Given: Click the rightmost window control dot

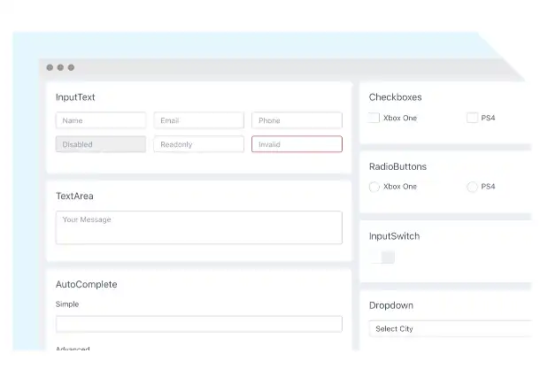Looking at the screenshot, I should (x=71, y=67).
